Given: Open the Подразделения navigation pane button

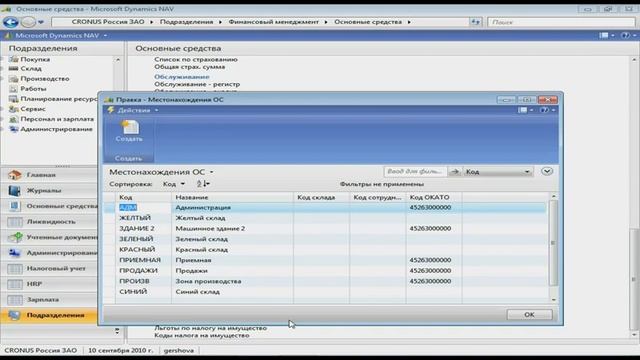Looking at the screenshot, I should point(49,315).
